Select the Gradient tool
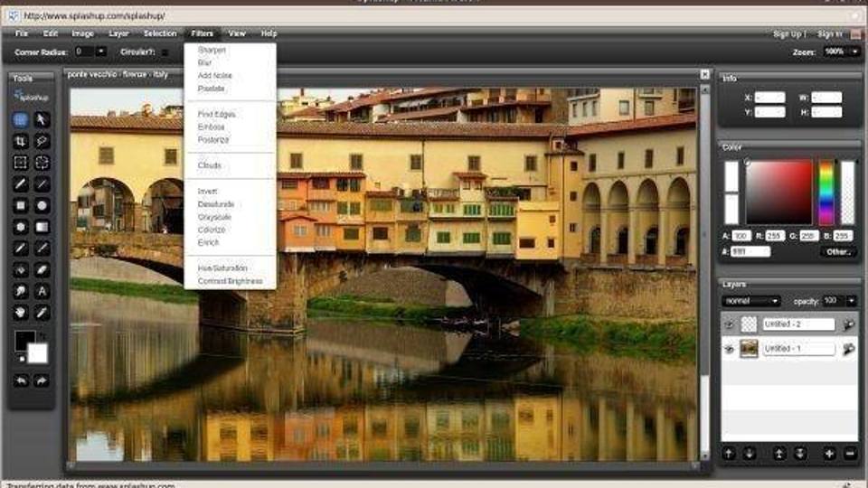Image resolution: width=868 pixels, height=488 pixels. tap(42, 227)
